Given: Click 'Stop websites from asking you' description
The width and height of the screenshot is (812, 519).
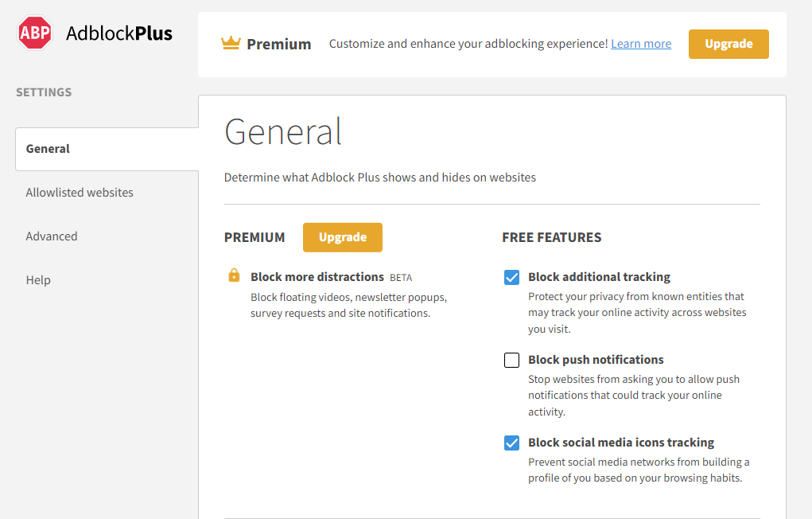Looking at the screenshot, I should click(634, 395).
